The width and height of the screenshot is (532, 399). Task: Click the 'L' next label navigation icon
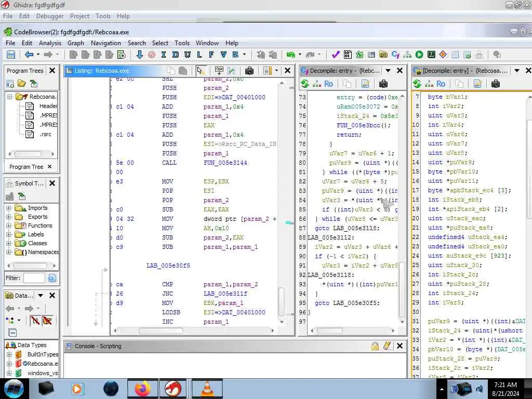point(199,54)
